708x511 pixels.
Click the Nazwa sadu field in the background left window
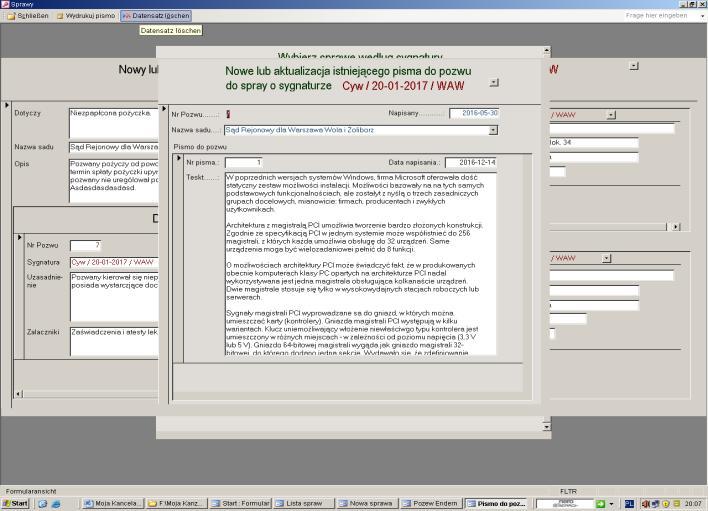pos(113,147)
